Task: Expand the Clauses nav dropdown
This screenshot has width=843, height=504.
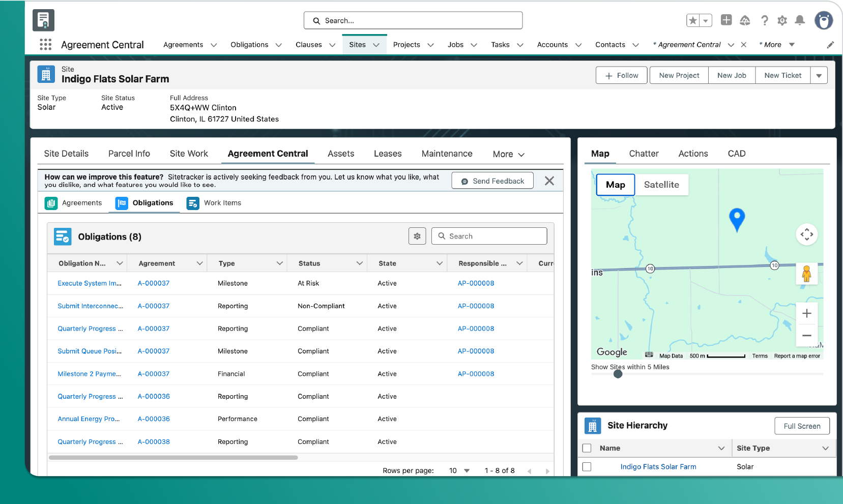Action: click(x=332, y=45)
